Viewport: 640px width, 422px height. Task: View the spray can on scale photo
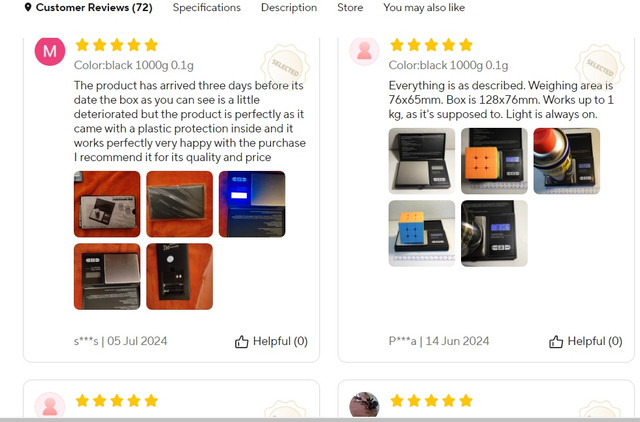coord(567,161)
